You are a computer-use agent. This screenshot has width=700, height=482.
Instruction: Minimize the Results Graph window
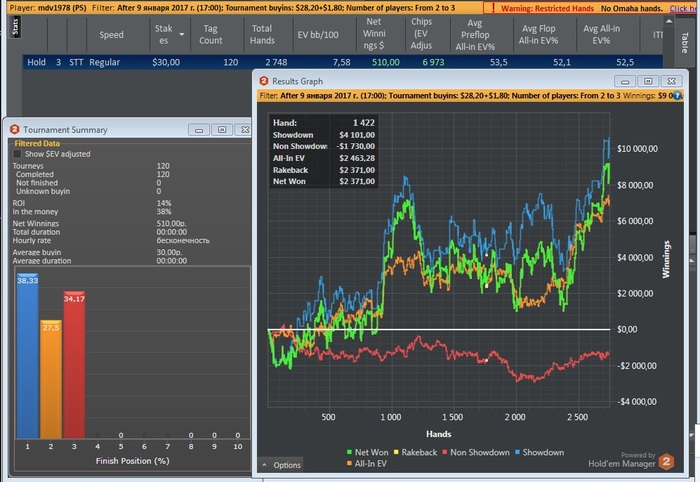pyautogui.click(x=625, y=81)
